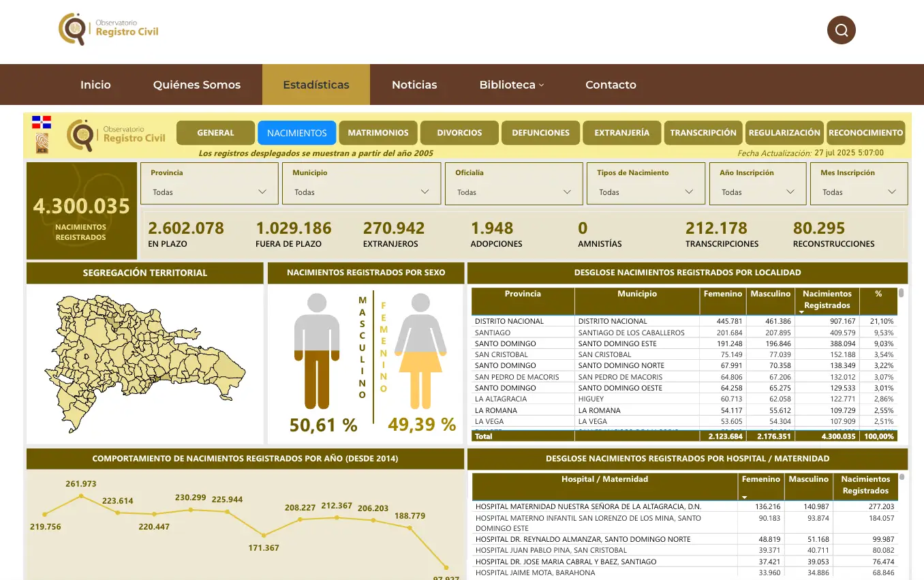924x580 pixels.
Task: Click the Dominican Republic flag icon
Action: 42,123
